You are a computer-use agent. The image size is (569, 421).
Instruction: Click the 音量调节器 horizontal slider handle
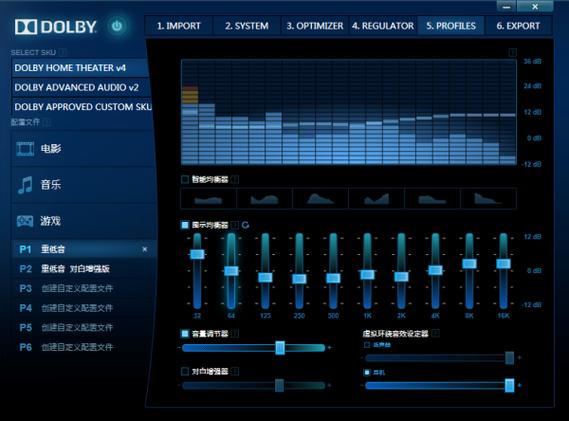tap(280, 348)
